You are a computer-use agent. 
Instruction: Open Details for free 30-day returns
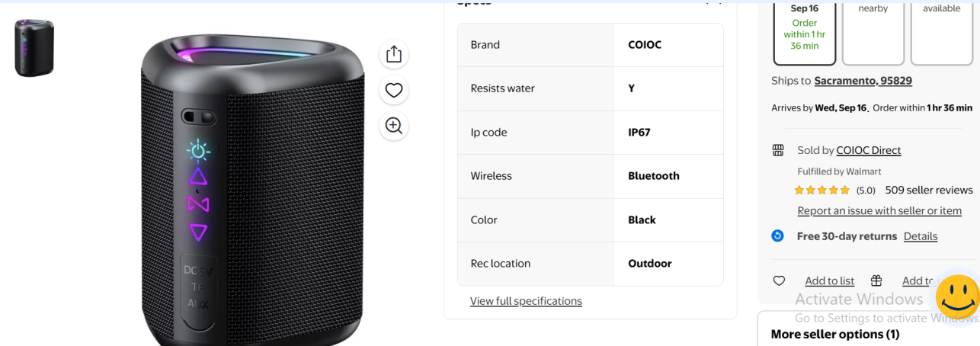click(x=921, y=236)
